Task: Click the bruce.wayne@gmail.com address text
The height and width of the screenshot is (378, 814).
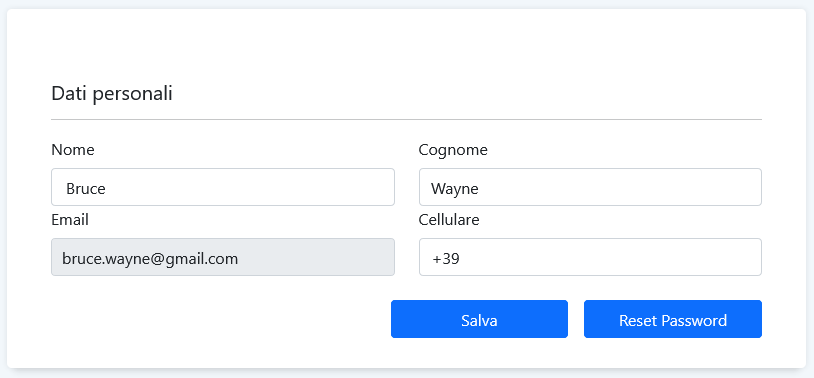Action: click(x=150, y=259)
